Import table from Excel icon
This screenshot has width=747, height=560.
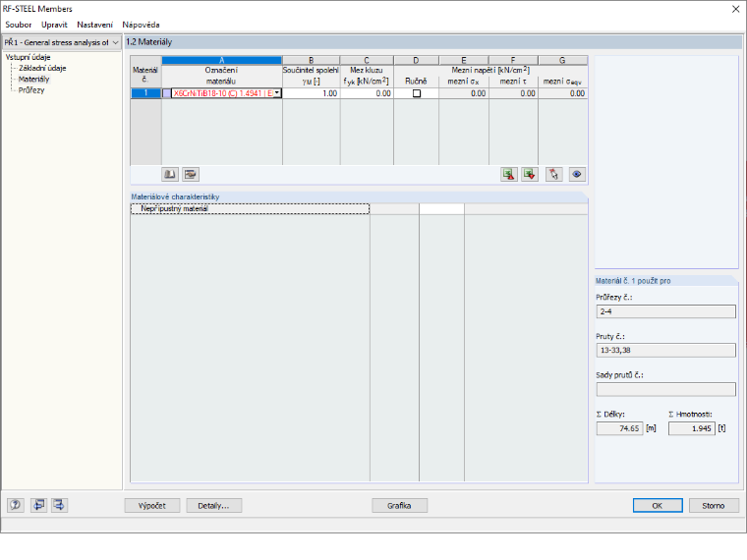(x=530, y=174)
